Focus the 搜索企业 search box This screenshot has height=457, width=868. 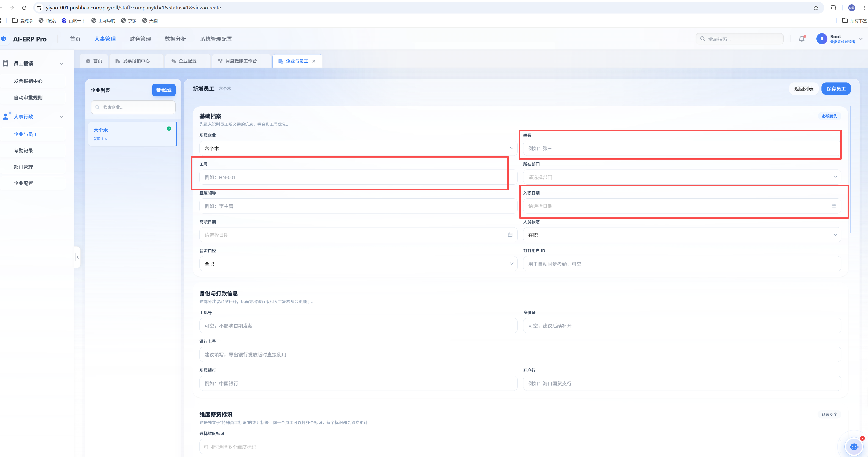[x=133, y=107]
